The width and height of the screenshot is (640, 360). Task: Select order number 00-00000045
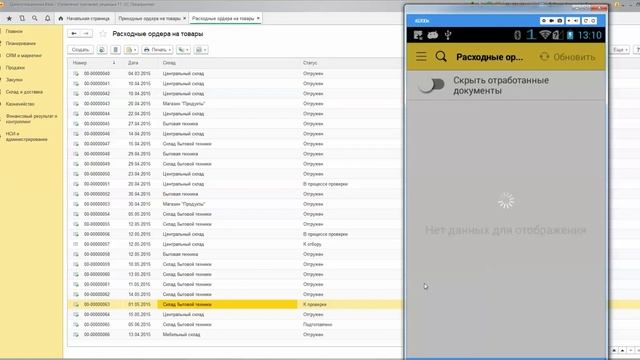97,124
